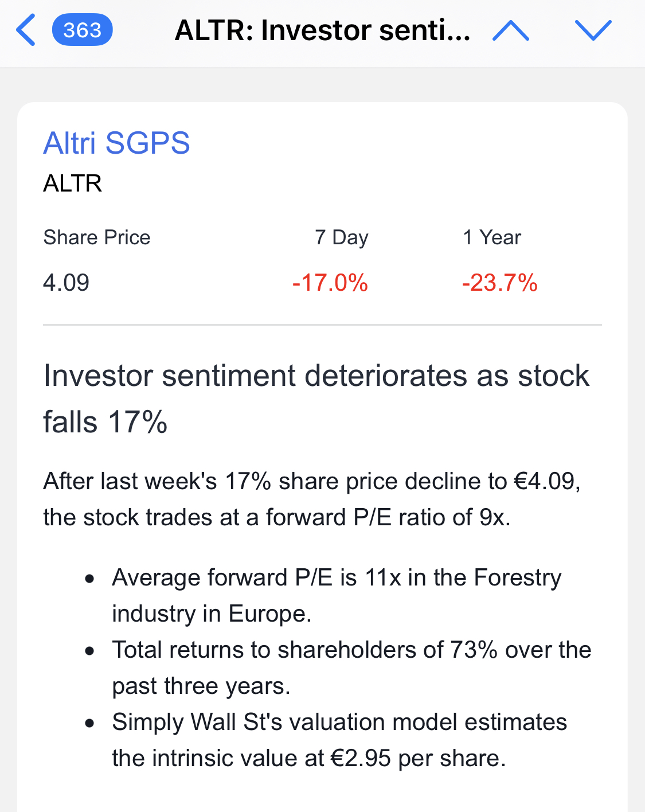Tap the 73% total shareholder returns bullet

pyautogui.click(x=351, y=667)
